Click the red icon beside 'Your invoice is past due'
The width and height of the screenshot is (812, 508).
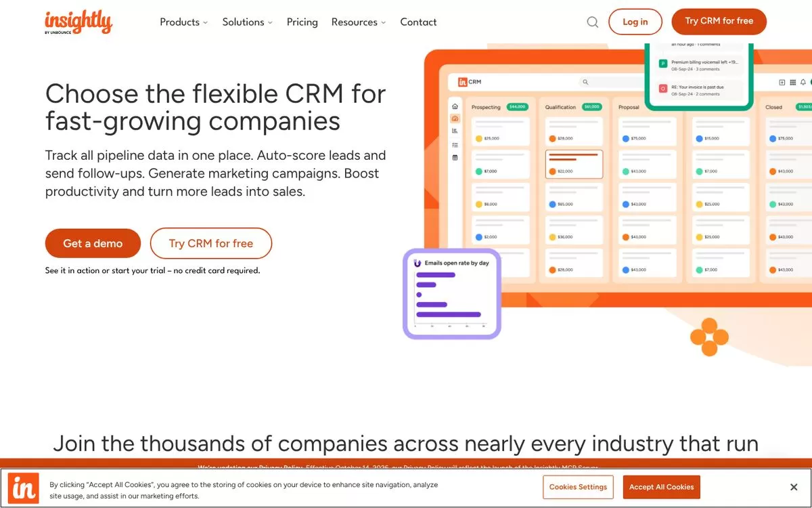tap(663, 89)
